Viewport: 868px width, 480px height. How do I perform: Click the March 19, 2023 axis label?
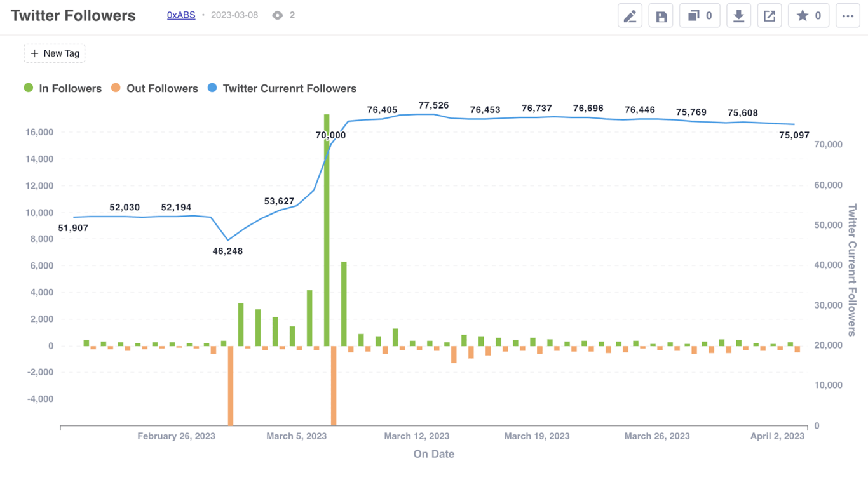pos(537,436)
